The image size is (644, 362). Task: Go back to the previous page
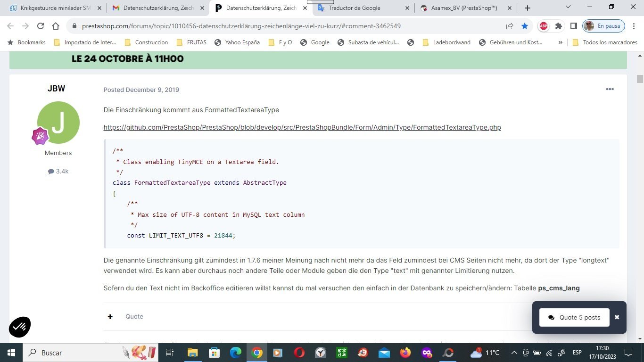click(x=10, y=26)
